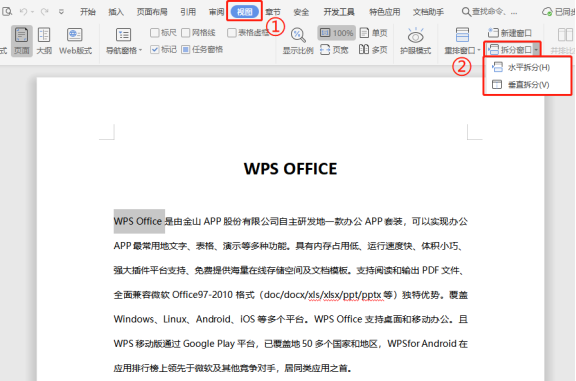This screenshot has width=576, height=381.
Task: Click 新建窗口 new window button
Action: [510, 33]
